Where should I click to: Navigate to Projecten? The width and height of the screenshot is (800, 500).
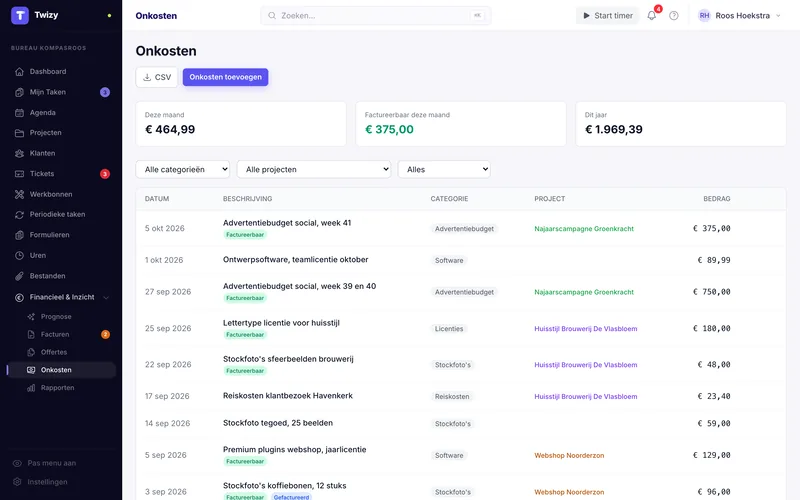pyautogui.click(x=45, y=133)
